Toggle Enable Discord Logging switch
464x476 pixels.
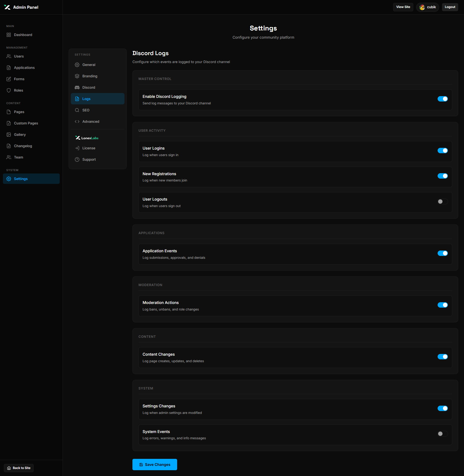tap(442, 99)
